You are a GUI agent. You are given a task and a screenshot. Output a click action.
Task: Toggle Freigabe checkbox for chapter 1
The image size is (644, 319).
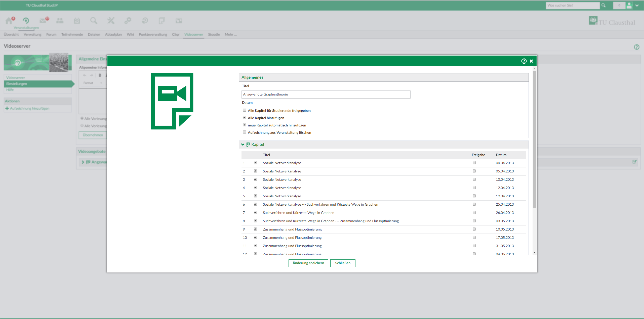(474, 163)
